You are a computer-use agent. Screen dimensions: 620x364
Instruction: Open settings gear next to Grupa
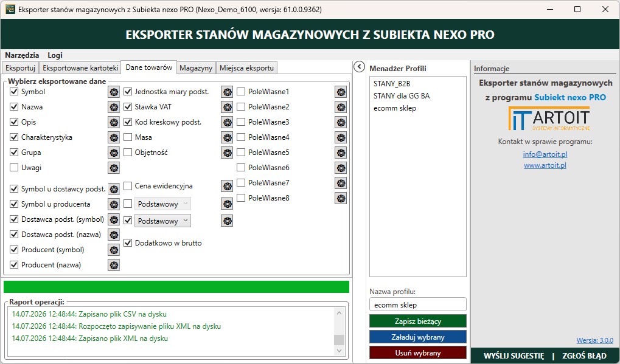(x=114, y=153)
